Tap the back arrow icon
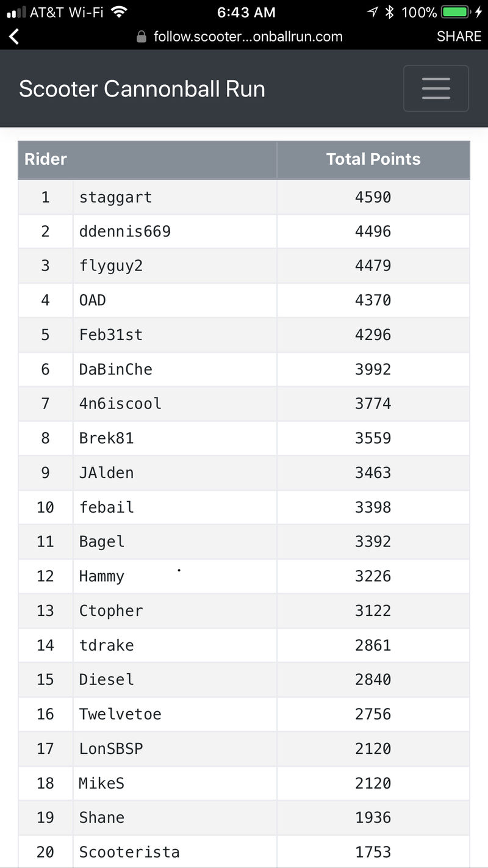This screenshot has width=488, height=868. click(14, 37)
